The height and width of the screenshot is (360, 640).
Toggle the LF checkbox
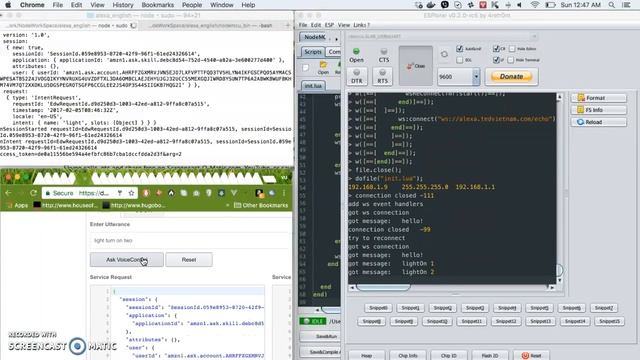(496, 60)
